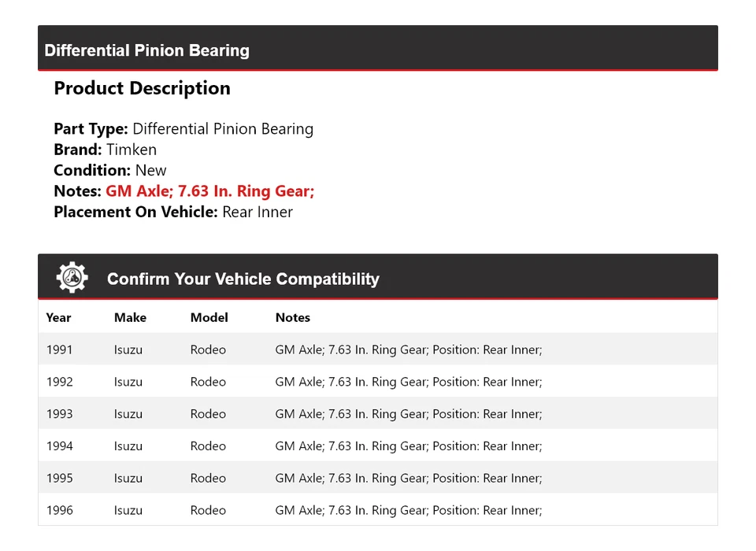
Task: Click the Condition New line
Action: pyautogui.click(x=109, y=170)
